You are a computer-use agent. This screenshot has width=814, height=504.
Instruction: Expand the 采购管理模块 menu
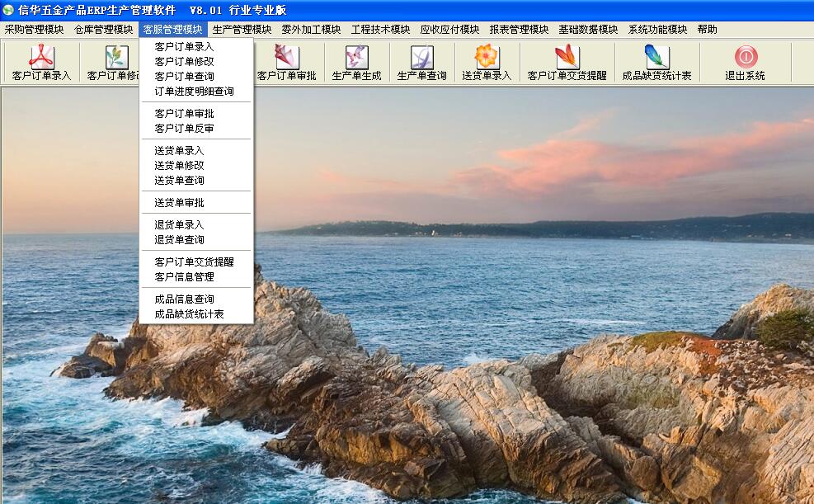(34, 30)
